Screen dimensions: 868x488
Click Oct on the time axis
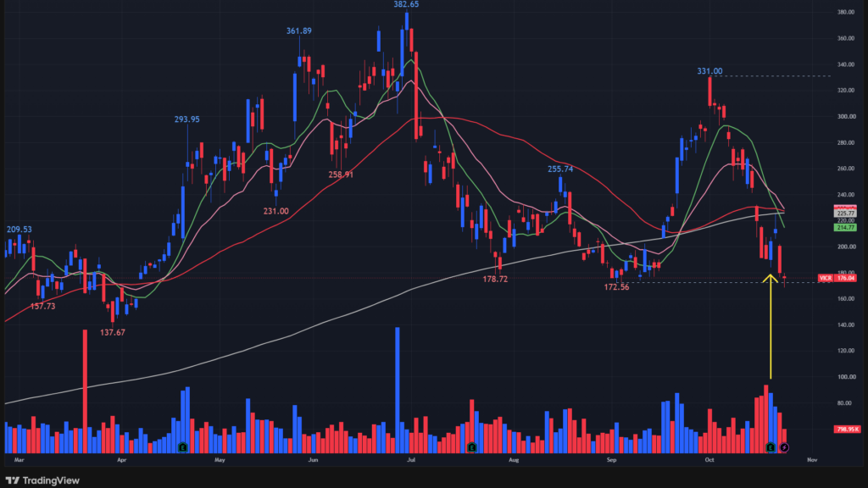coord(709,460)
